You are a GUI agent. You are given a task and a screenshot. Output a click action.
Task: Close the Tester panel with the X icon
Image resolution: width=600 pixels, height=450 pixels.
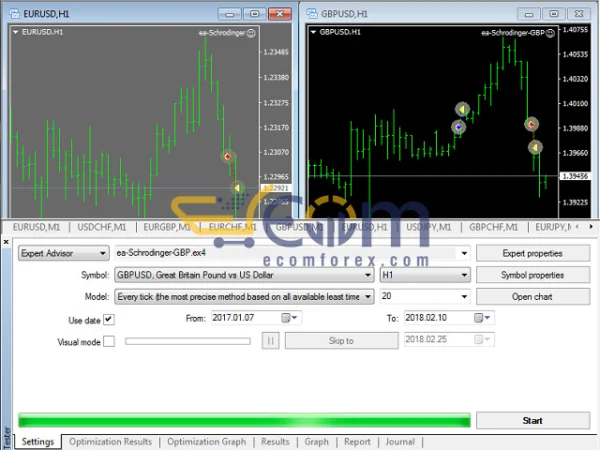pos(6,242)
